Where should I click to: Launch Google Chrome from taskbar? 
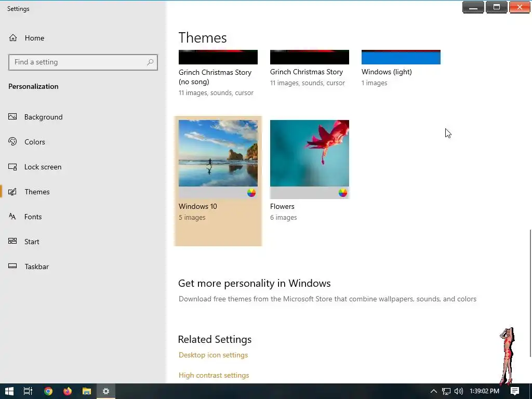point(48,391)
